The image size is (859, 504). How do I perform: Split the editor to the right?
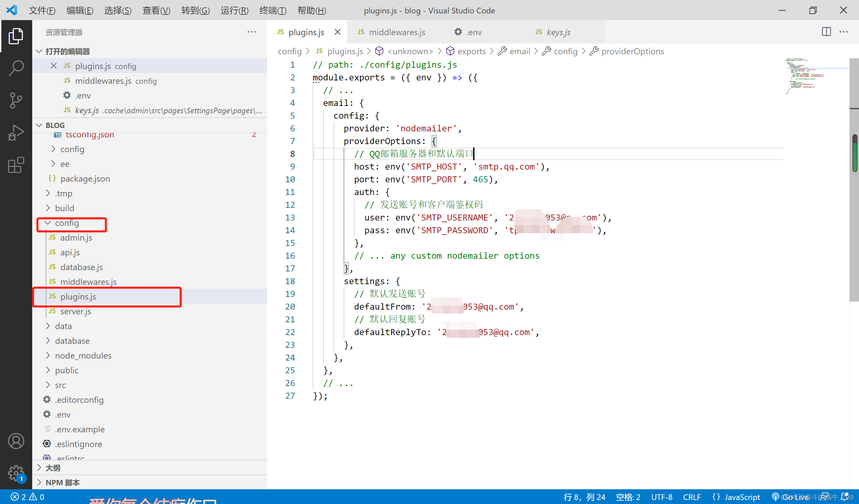[x=826, y=32]
